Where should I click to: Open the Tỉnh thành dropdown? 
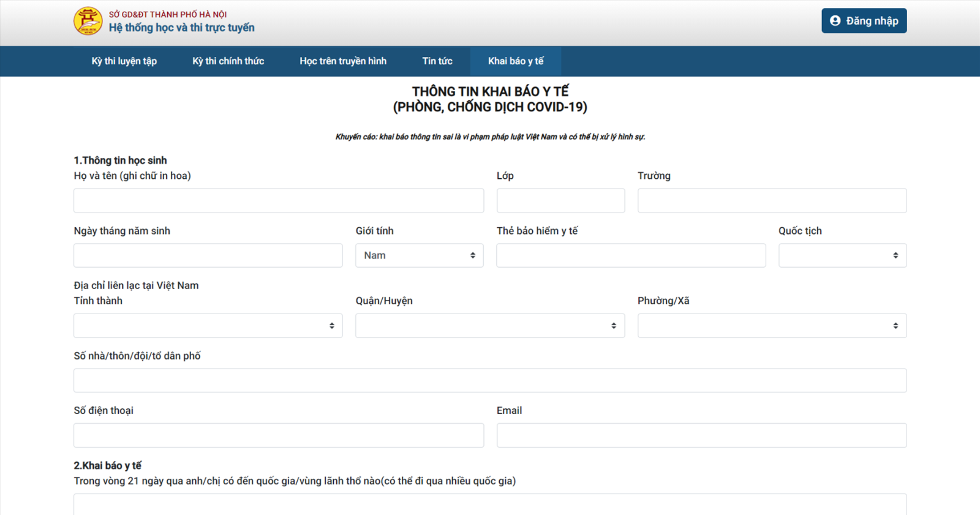pos(208,326)
